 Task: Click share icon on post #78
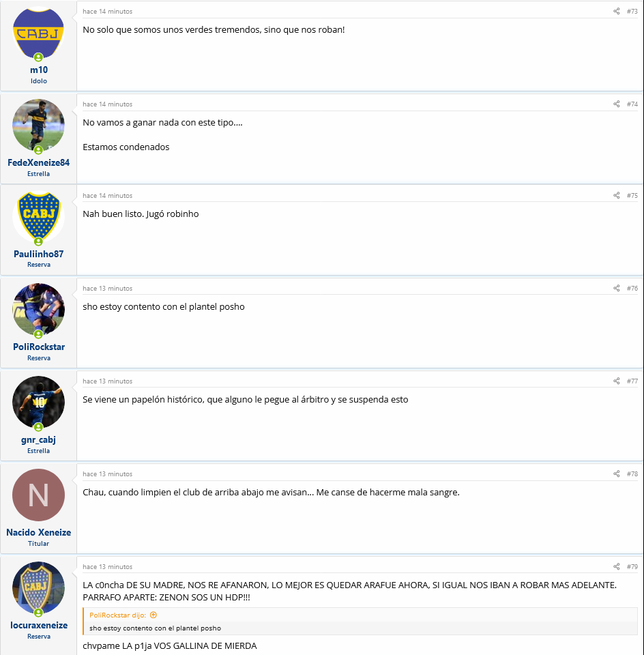click(616, 474)
